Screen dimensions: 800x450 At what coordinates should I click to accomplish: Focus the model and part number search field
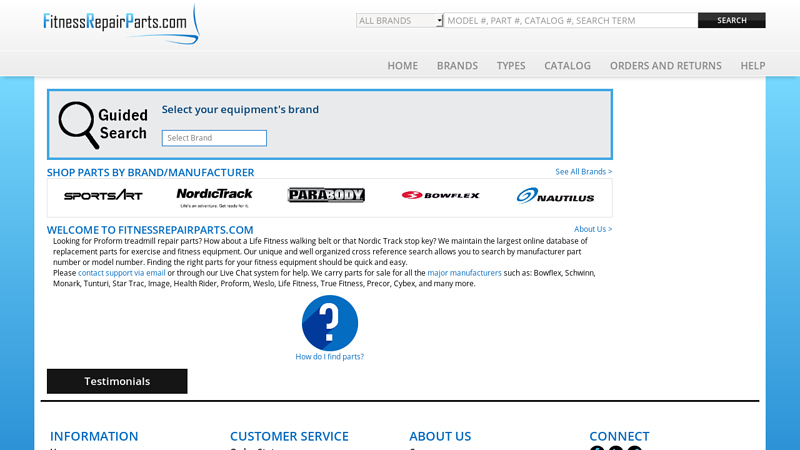pyautogui.click(x=570, y=20)
